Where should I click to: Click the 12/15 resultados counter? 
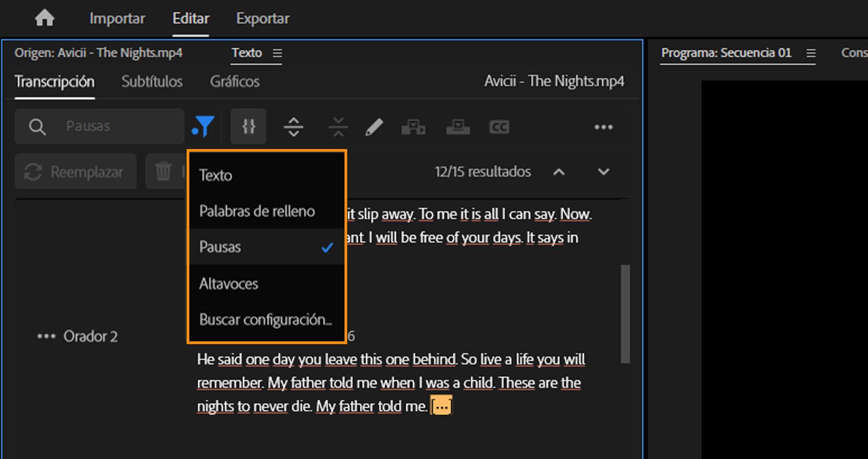click(x=482, y=172)
